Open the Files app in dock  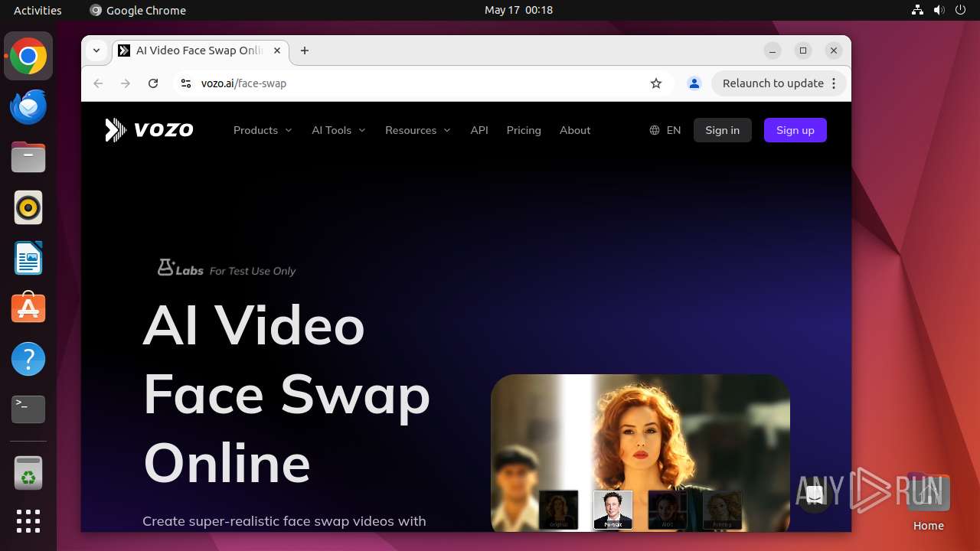(x=28, y=158)
